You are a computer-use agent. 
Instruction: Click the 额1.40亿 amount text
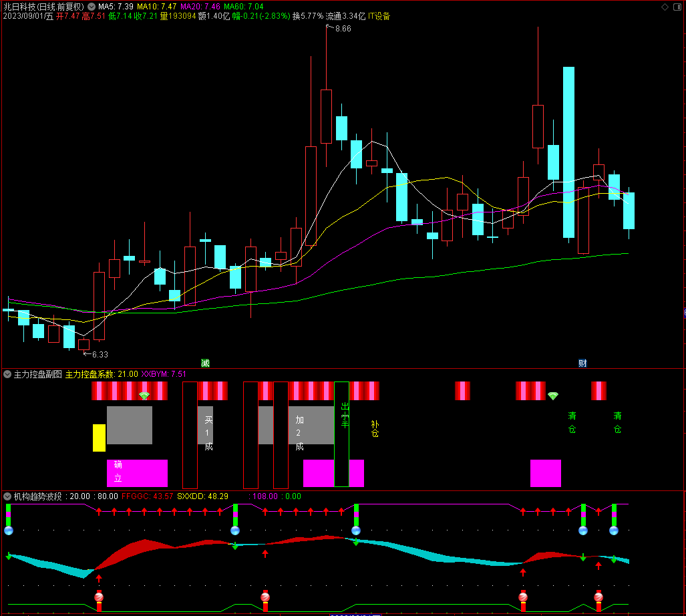214,16
